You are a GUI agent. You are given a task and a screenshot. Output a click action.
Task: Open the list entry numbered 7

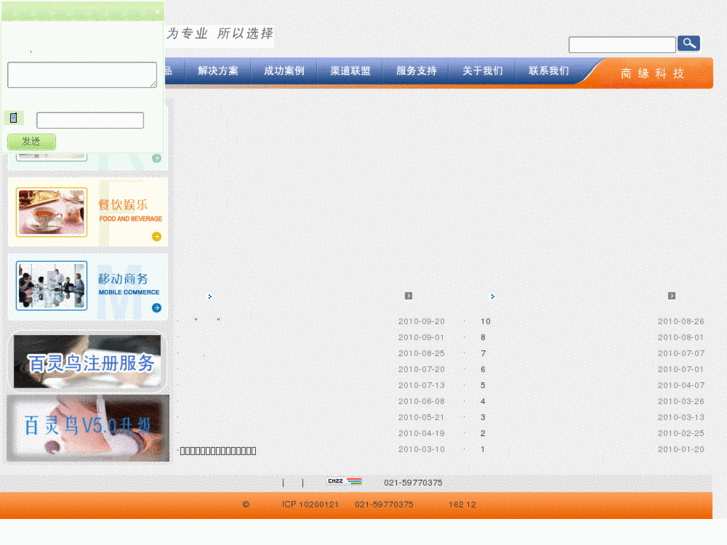(x=483, y=353)
